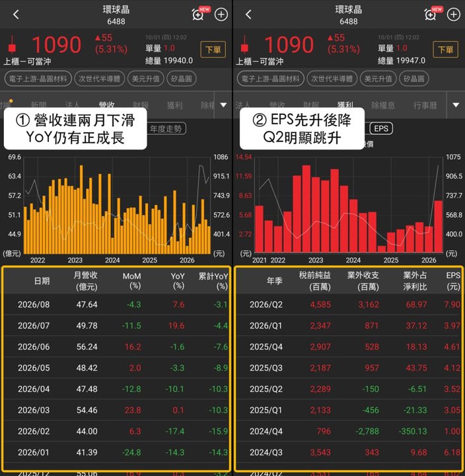Select 電子上游-晶圓材料 tag in right panel
This screenshot has width=465, height=476.
coord(271,79)
